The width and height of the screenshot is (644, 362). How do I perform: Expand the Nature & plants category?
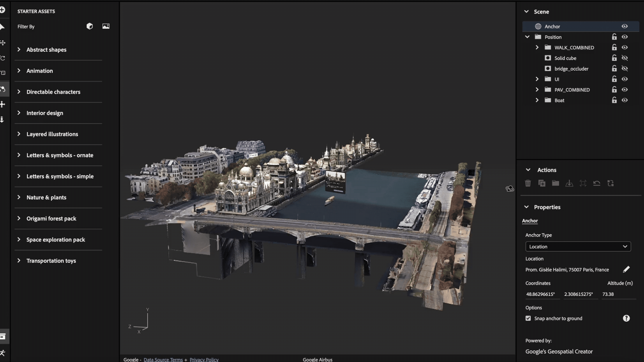pos(19,197)
